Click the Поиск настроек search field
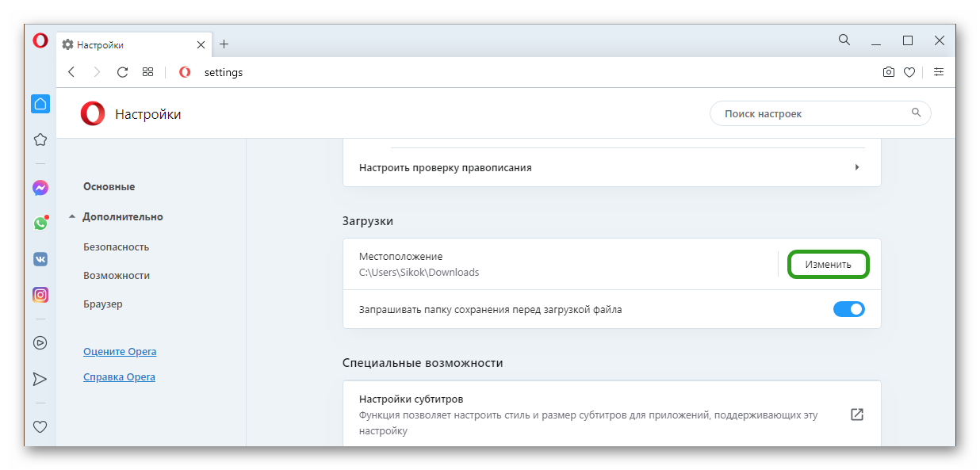Viewport: 980px width, 470px height. 813,113
